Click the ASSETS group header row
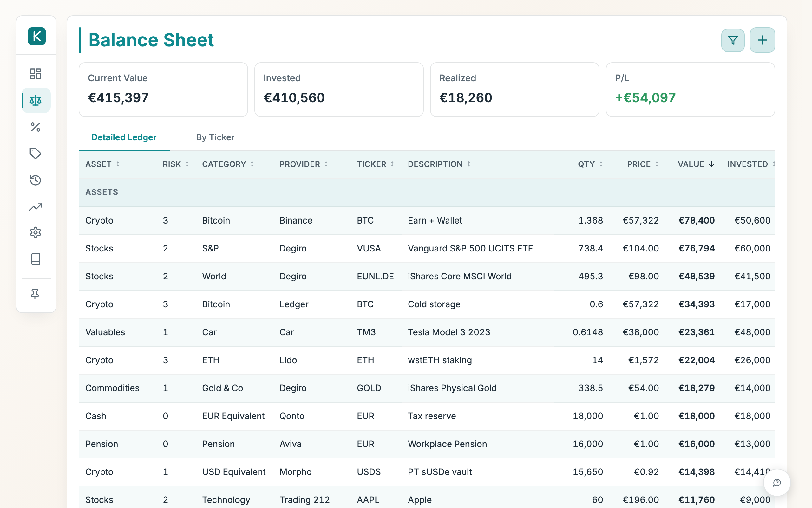This screenshot has width=812, height=508. pos(427,192)
